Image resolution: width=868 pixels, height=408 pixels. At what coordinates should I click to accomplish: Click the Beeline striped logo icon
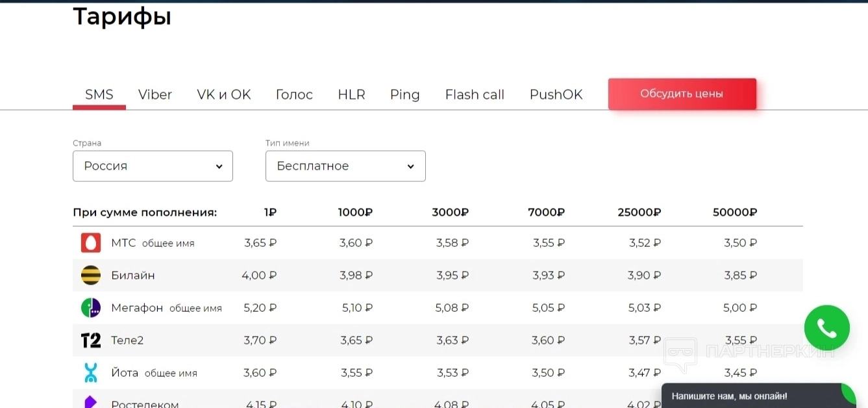[91, 275]
